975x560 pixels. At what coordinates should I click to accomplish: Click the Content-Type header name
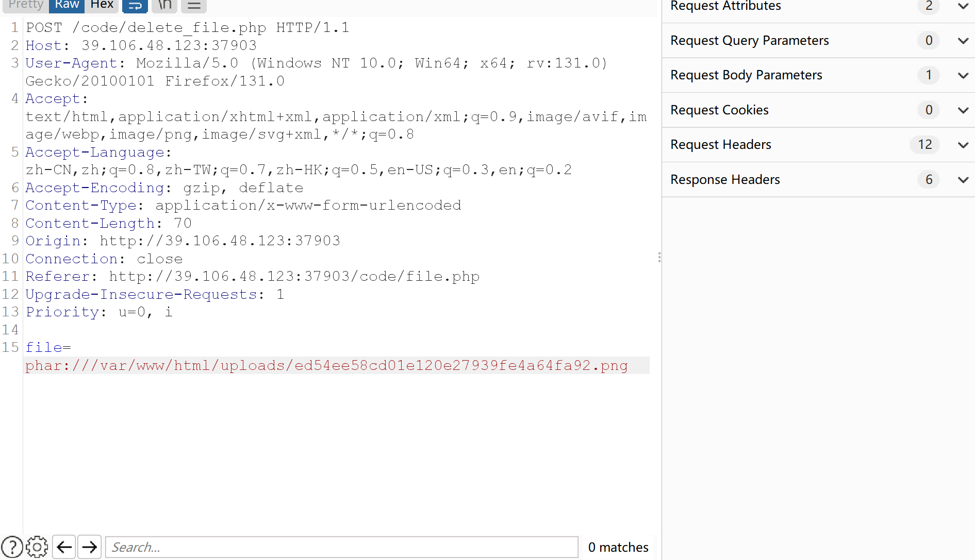[81, 205]
